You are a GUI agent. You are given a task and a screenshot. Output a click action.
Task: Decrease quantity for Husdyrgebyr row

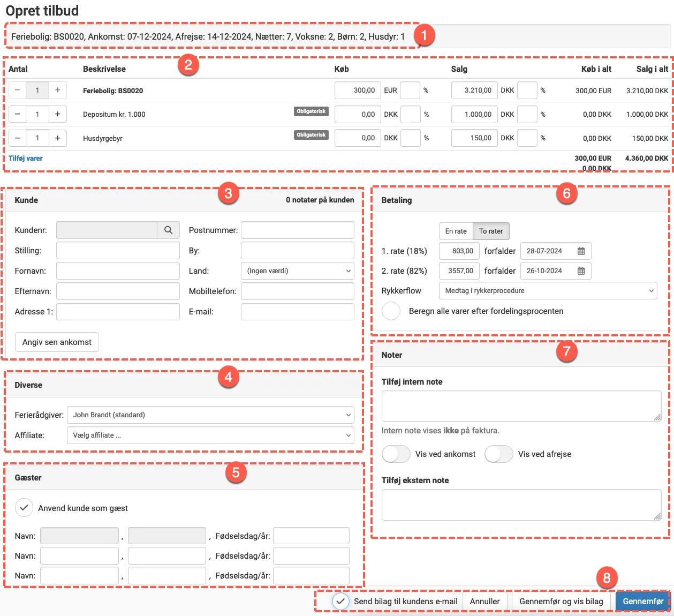[18, 138]
